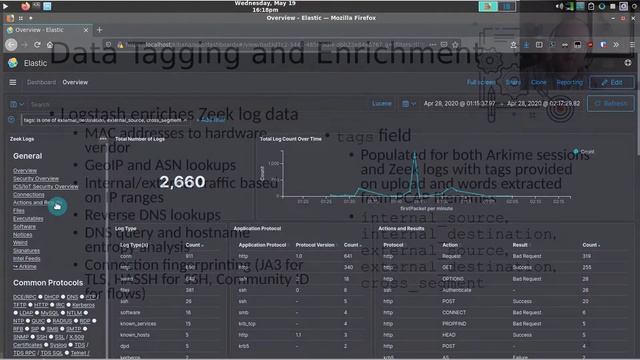Click the start time Apr 28, 2020 @ 01:15
The width and height of the screenshot is (640, 360).
459,104
